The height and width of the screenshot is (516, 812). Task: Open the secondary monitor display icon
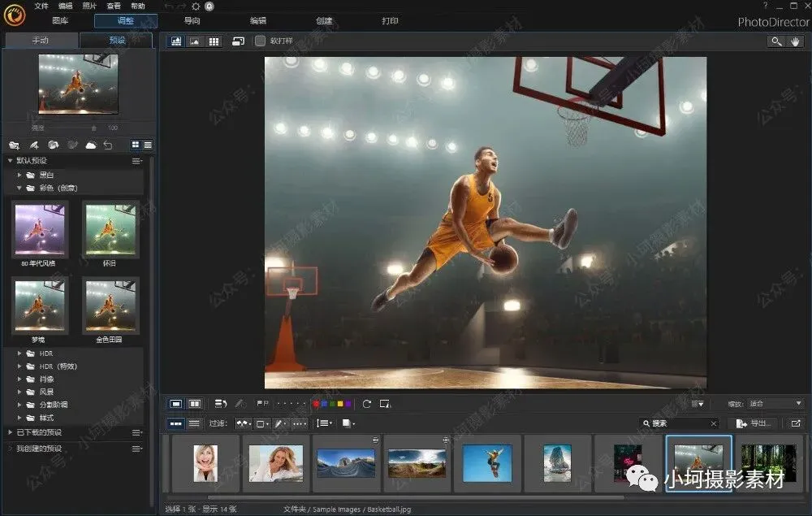coord(238,41)
